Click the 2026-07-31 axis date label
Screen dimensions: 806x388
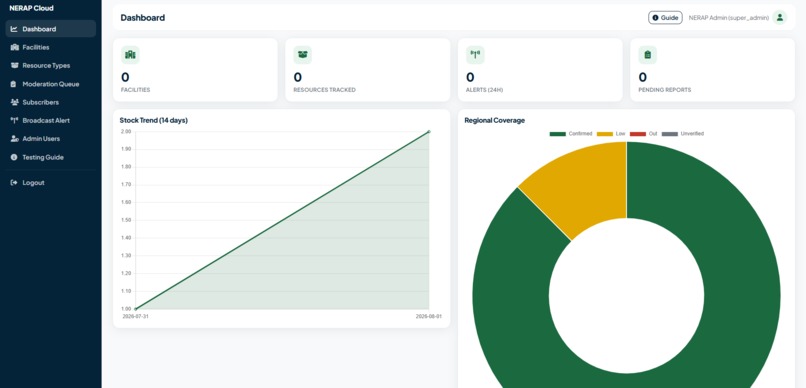pyautogui.click(x=135, y=317)
